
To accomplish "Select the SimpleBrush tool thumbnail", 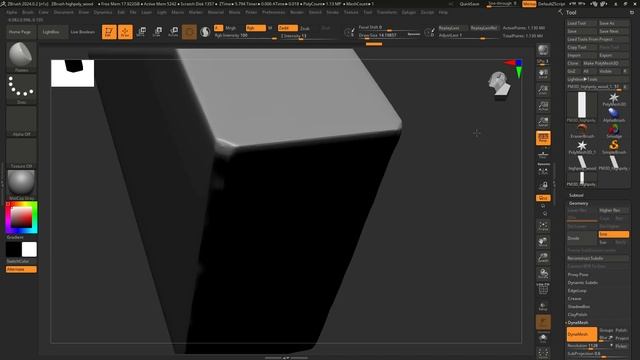I will [x=613, y=147].
